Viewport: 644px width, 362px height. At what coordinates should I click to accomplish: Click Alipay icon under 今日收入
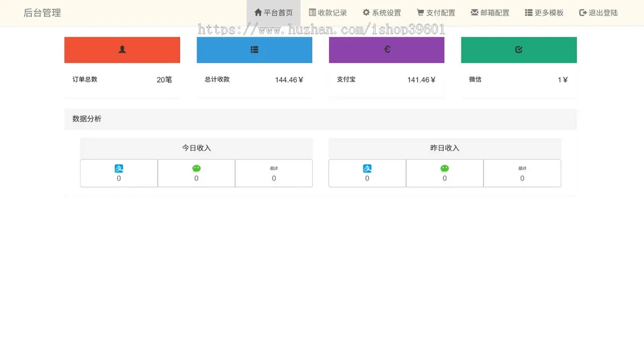click(119, 168)
